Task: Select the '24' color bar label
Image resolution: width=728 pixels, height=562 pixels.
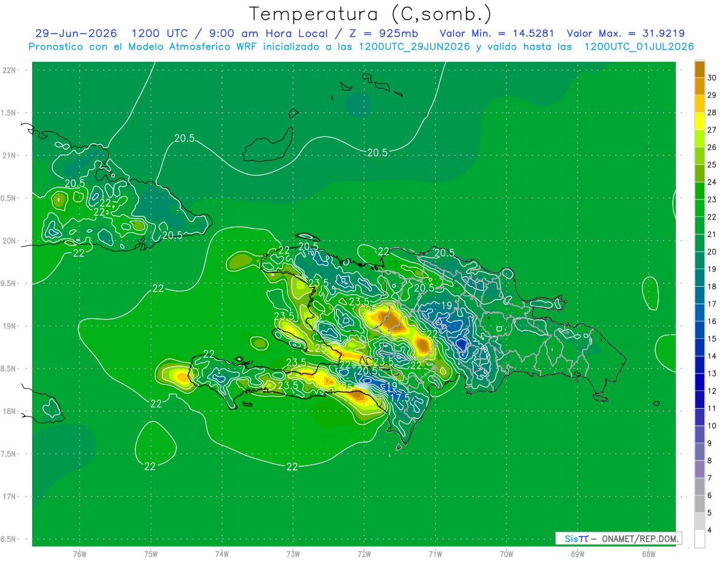Action: [x=712, y=182]
